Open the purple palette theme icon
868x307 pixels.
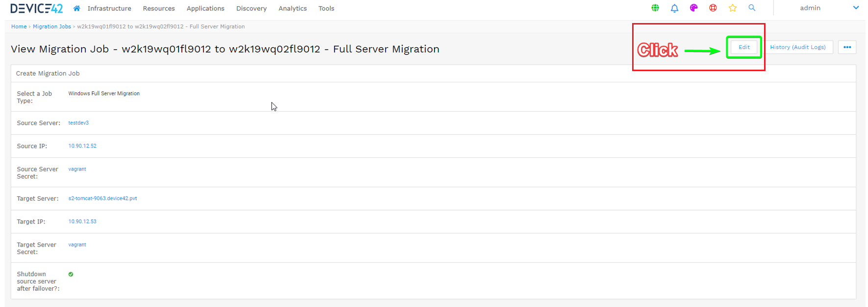pyautogui.click(x=693, y=8)
